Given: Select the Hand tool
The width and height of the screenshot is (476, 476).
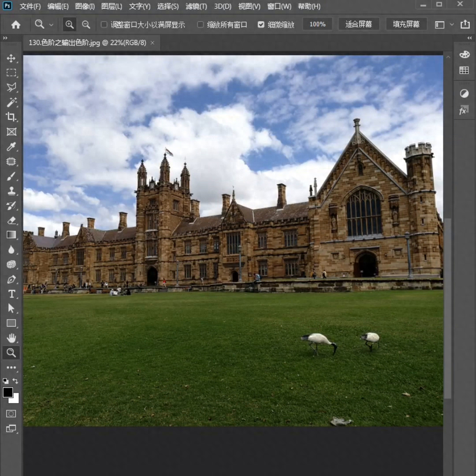Looking at the screenshot, I should pos(11,338).
